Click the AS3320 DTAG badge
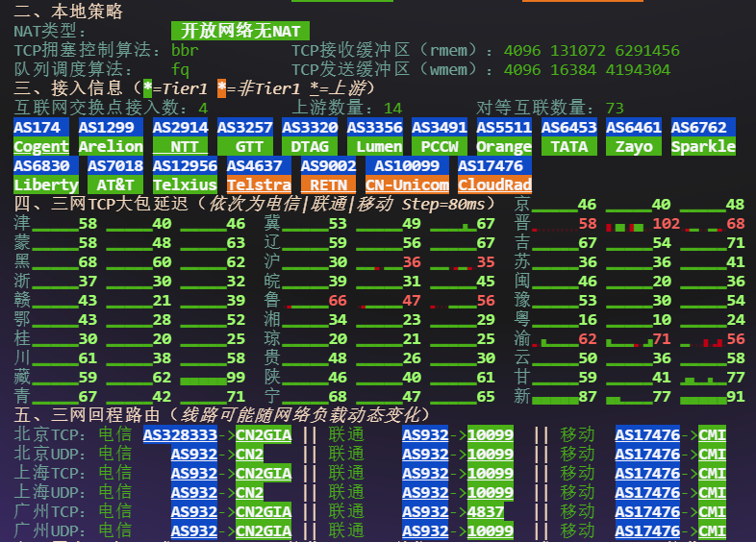 pos(310,136)
